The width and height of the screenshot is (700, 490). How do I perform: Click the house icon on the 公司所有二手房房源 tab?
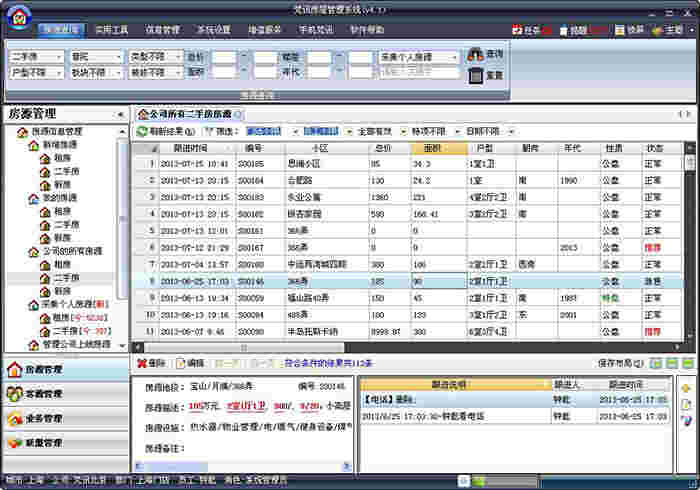pos(142,115)
